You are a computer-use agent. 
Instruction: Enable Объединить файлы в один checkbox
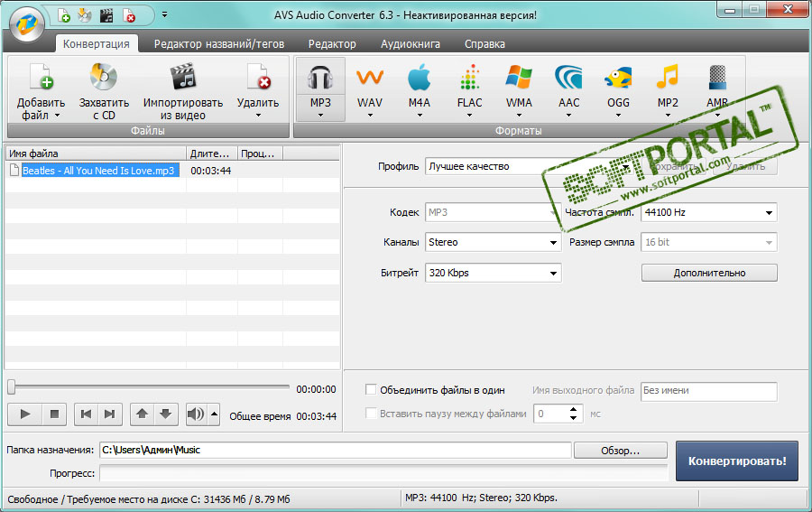coord(371,389)
